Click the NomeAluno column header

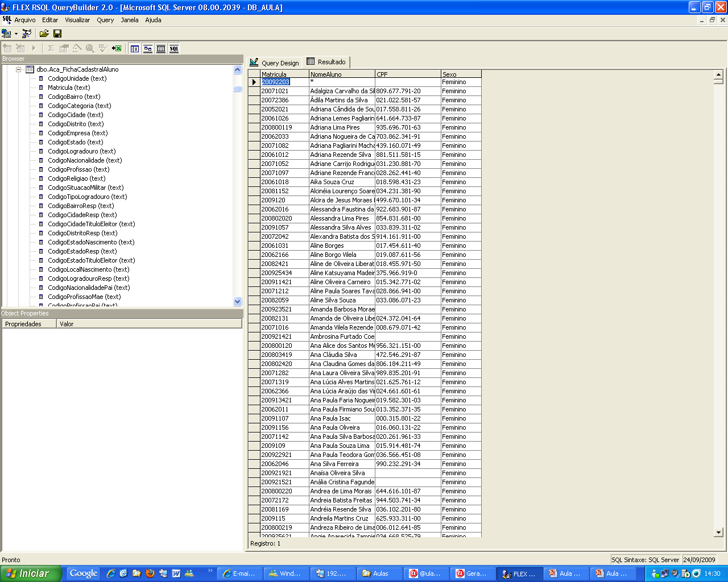tap(342, 74)
